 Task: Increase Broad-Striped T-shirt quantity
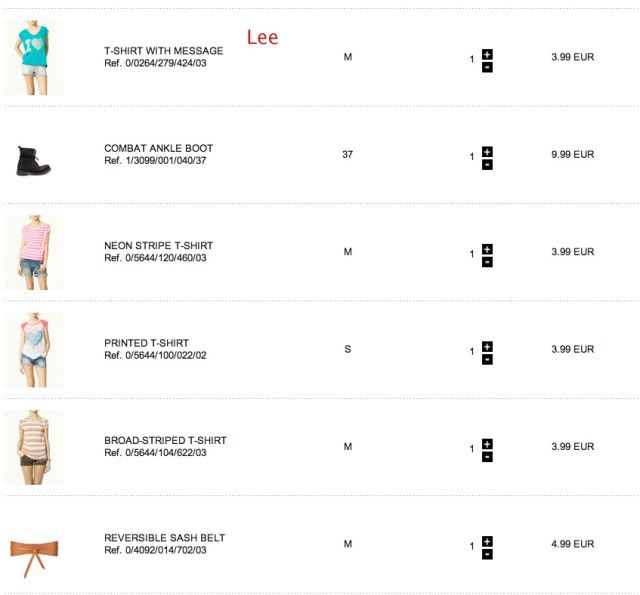click(x=487, y=443)
